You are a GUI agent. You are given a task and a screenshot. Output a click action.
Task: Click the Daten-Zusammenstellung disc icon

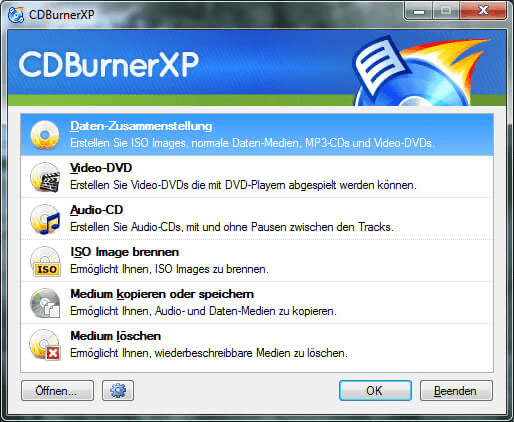click(45, 135)
